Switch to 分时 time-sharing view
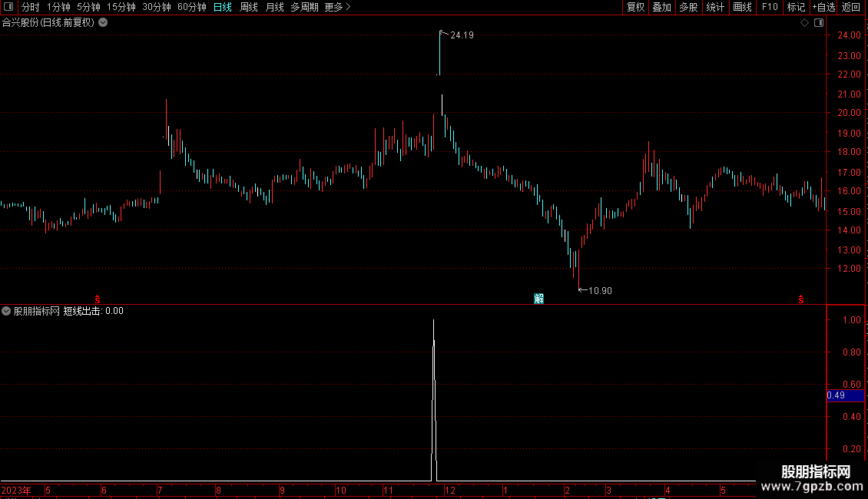This screenshot has width=868, height=499. coord(31,7)
